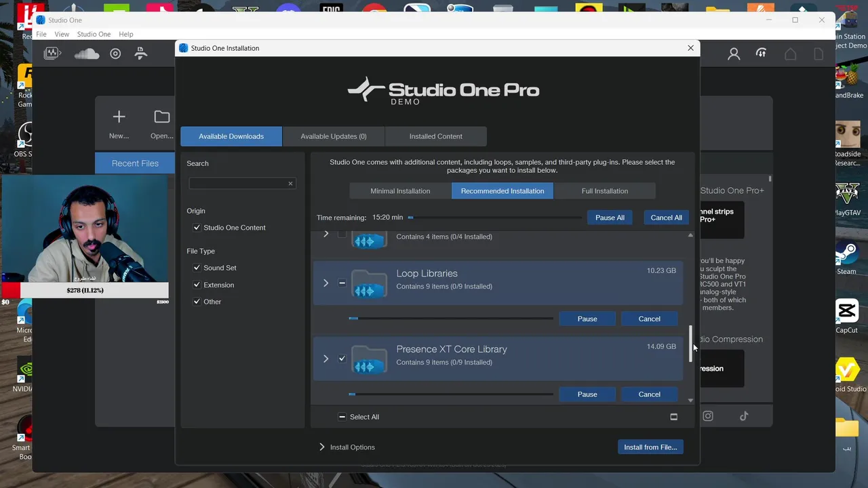Open CapCut desktop shortcut
The width and height of the screenshot is (868, 488).
(846, 316)
